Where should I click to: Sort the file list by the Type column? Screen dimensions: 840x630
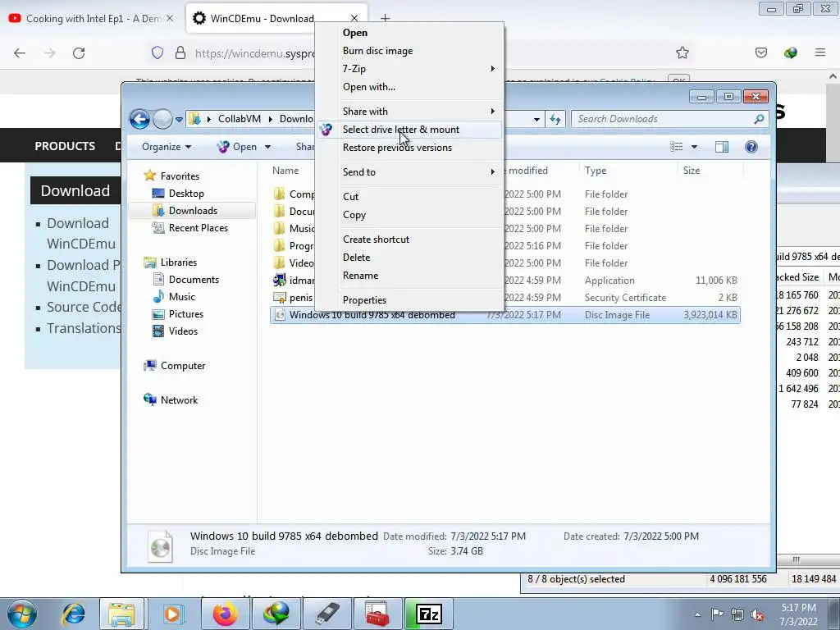[x=628, y=171]
